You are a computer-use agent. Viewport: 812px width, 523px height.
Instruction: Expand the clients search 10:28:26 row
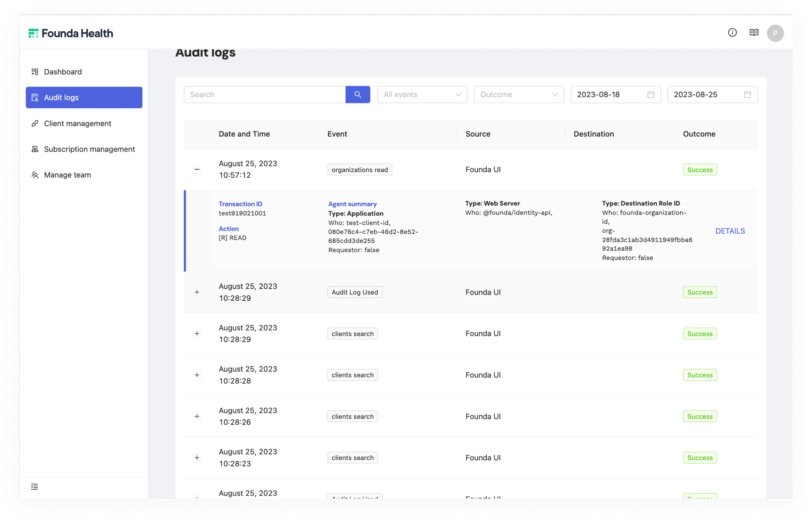point(197,416)
